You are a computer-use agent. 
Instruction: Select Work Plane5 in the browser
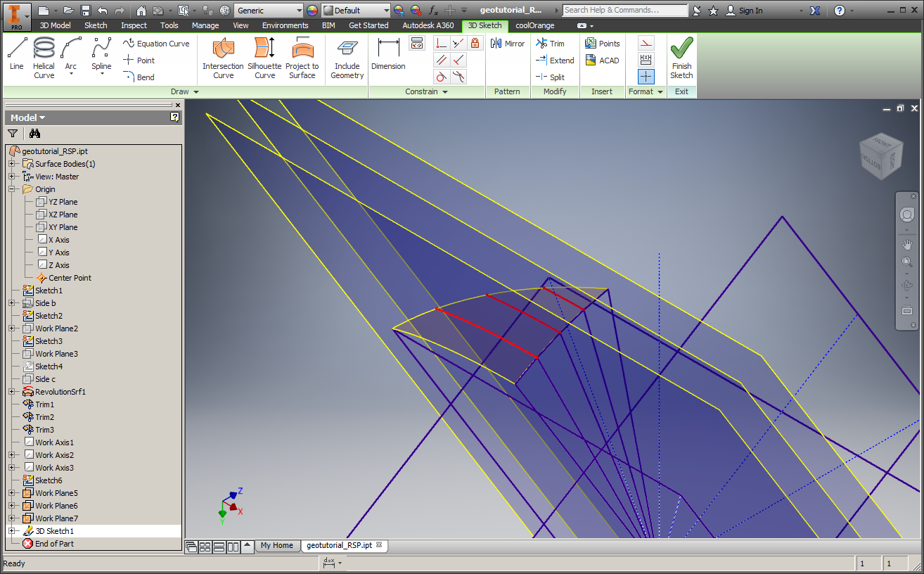56,493
